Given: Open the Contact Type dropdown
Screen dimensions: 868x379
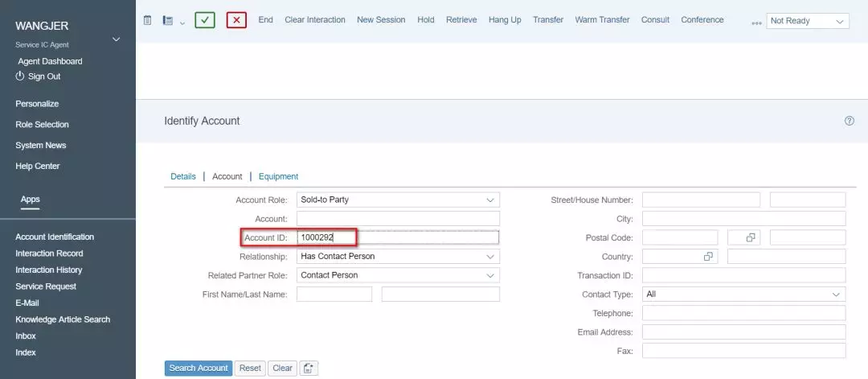Looking at the screenshot, I should point(744,295).
